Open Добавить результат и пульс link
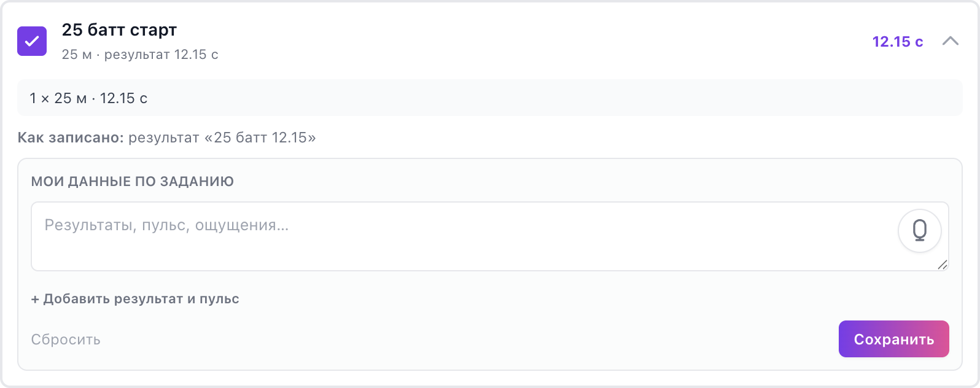Screen dimensions: 980x388 coord(135,299)
